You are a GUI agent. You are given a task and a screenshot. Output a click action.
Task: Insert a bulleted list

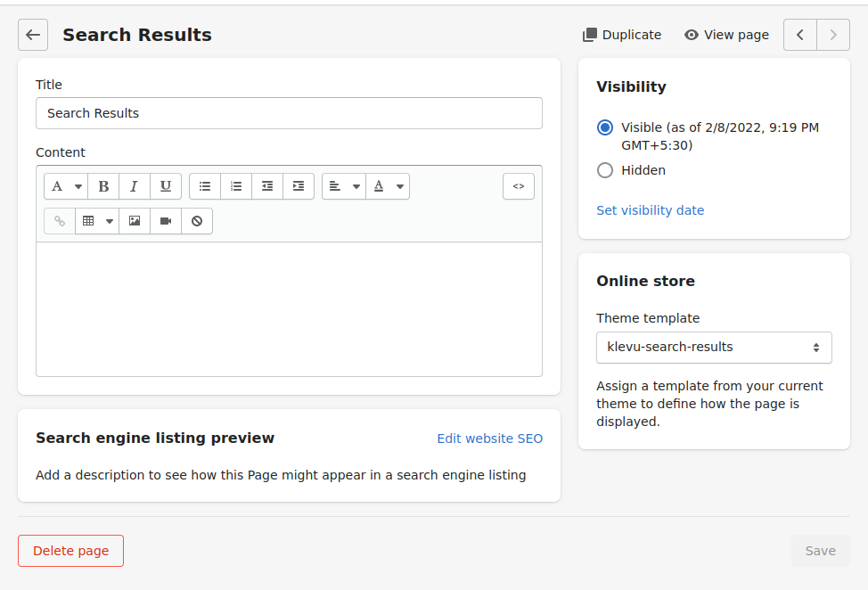(x=205, y=186)
